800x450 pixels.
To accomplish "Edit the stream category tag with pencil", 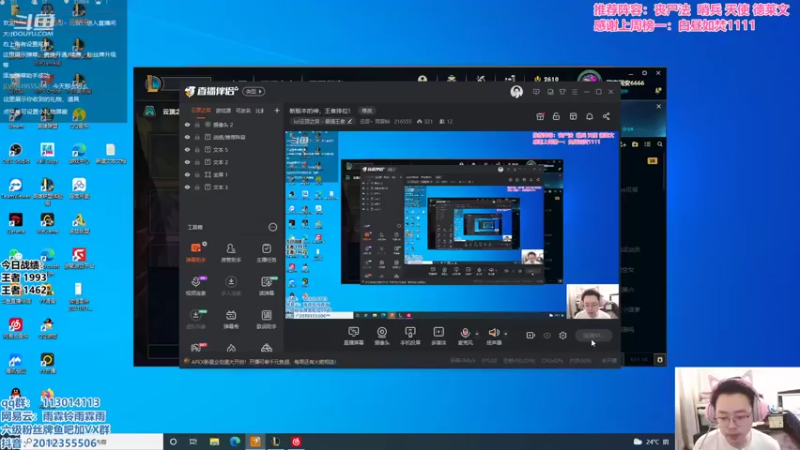I will (349, 121).
